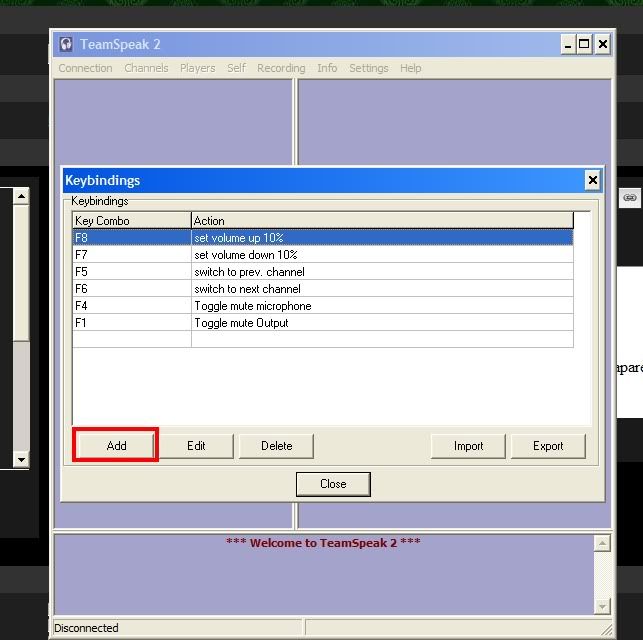Click the link icon beside the Keybindings dialog
This screenshot has height=640, width=643.
pos(630,198)
